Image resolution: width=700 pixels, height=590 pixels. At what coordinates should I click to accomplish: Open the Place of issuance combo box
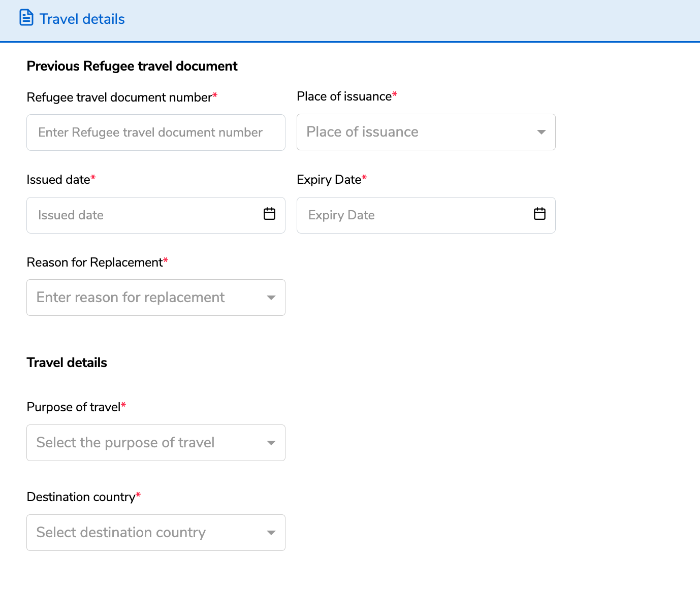(417, 132)
